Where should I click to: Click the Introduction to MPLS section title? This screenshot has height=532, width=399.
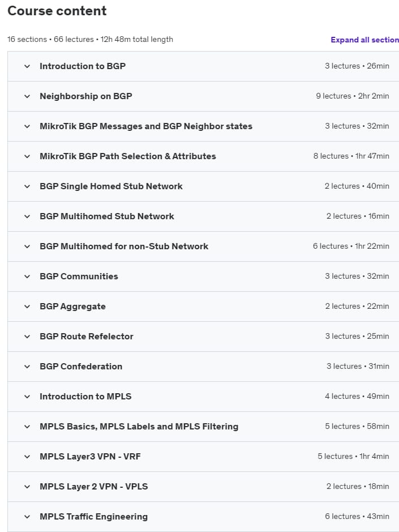pos(85,396)
